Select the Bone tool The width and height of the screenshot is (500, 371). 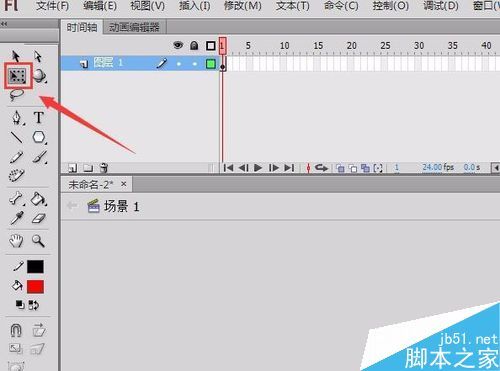(17, 199)
